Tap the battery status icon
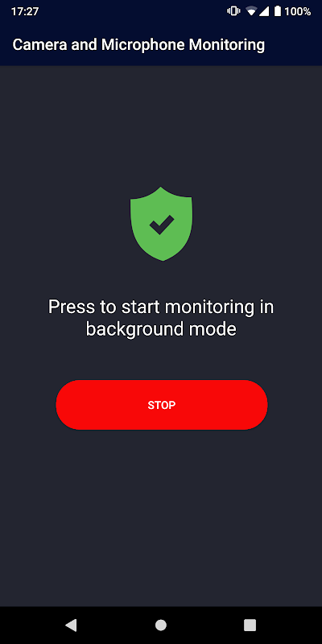The width and height of the screenshot is (322, 644). (x=278, y=11)
